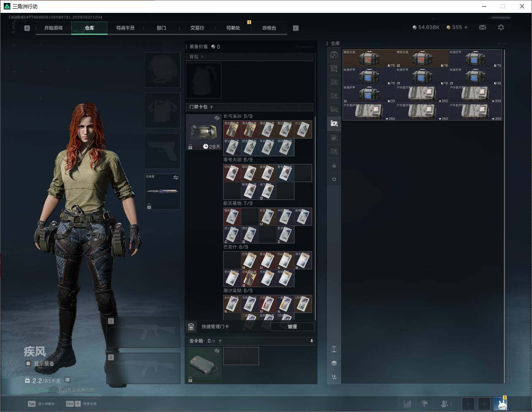Select the 标准护甲 repair kit with 33 durability
Screen dimensions: 532x412
pos(369,94)
